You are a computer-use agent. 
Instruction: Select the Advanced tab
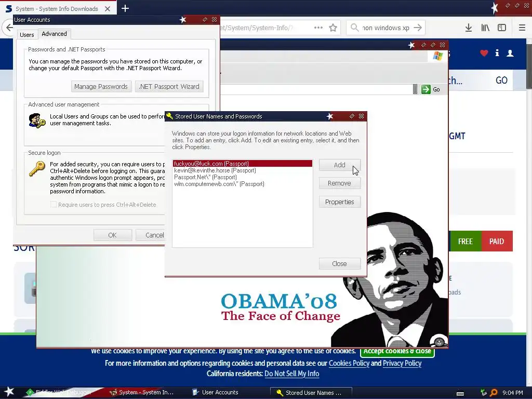[54, 34]
